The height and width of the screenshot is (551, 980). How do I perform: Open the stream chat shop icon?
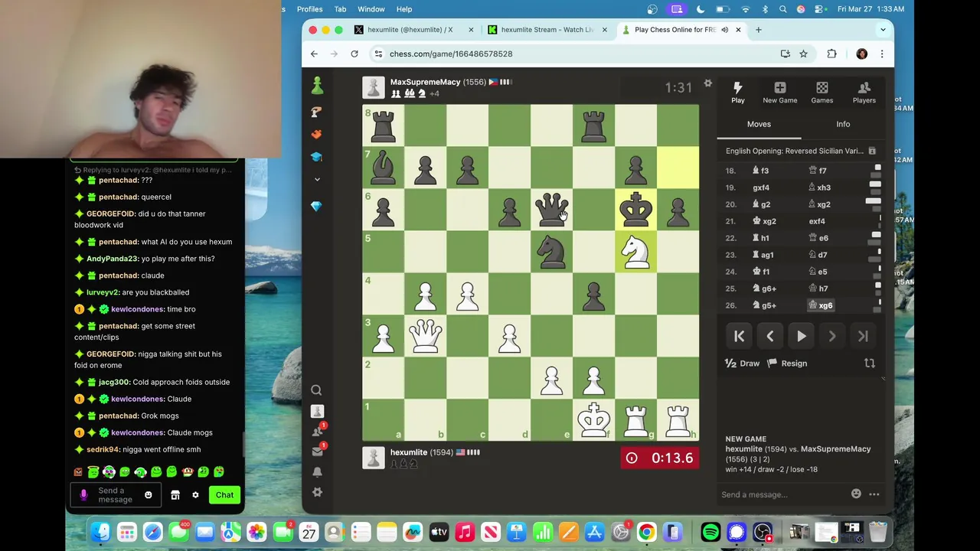175,495
